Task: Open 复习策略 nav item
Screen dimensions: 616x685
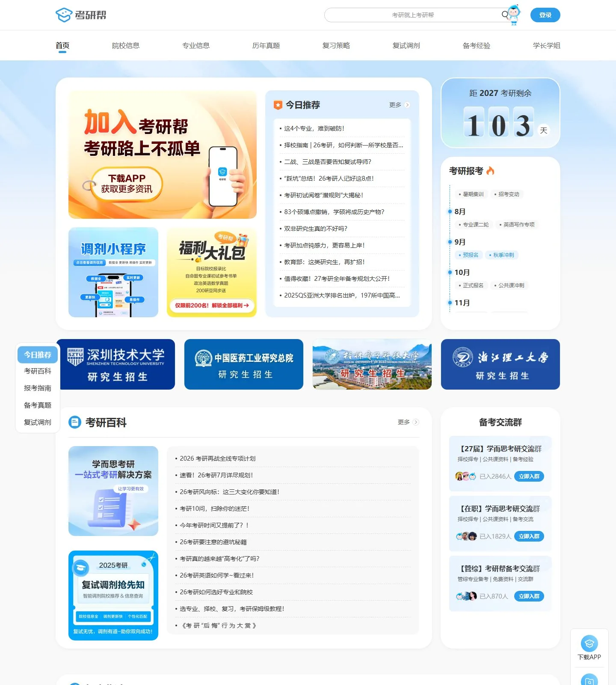Action: pyautogui.click(x=336, y=45)
